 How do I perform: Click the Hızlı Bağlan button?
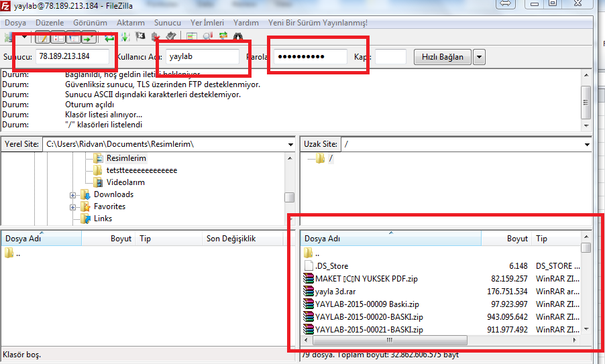click(x=442, y=57)
